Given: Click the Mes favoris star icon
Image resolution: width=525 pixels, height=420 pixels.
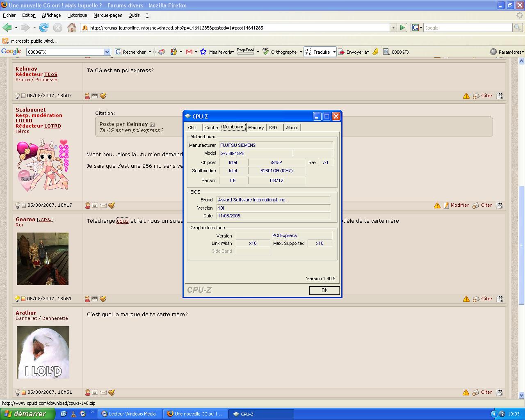Looking at the screenshot, I should point(203,52).
